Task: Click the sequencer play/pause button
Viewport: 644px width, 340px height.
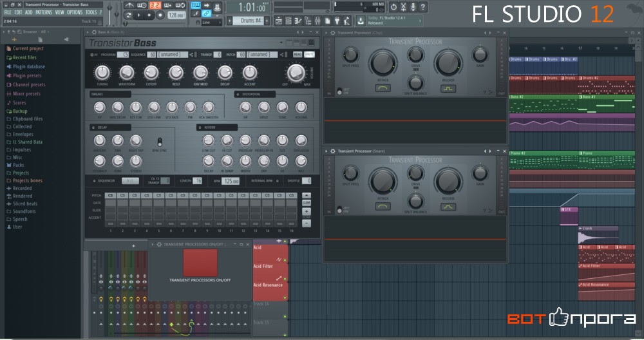Action: (x=130, y=181)
